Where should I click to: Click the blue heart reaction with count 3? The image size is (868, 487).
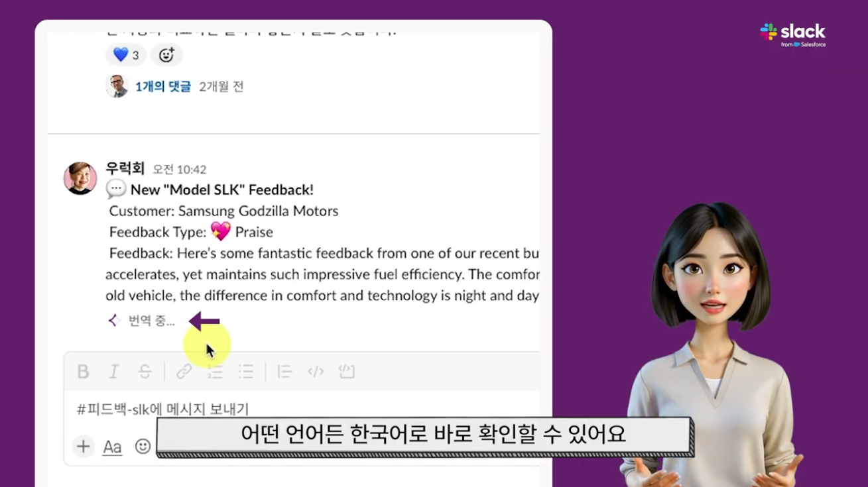click(x=125, y=54)
